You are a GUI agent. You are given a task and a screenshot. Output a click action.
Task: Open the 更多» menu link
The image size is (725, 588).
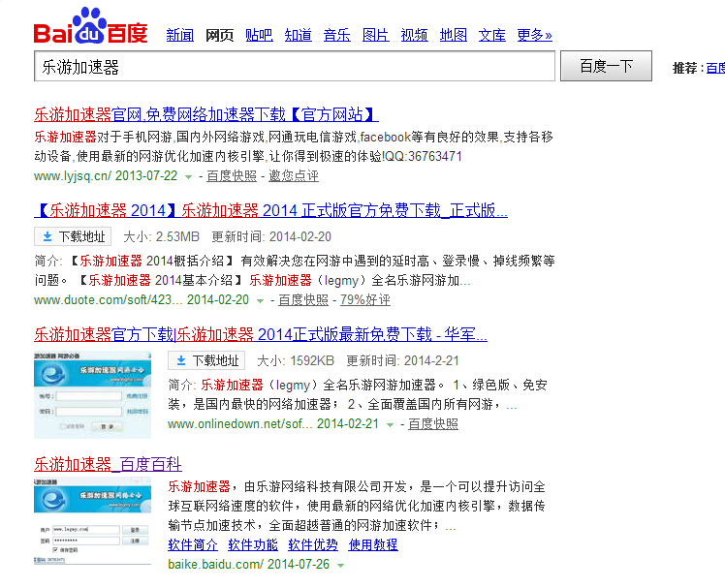click(534, 35)
